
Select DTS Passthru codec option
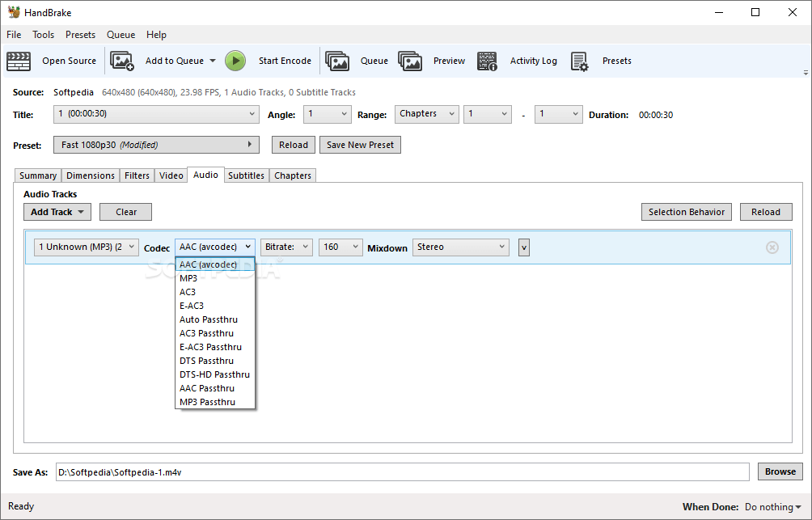coord(215,361)
